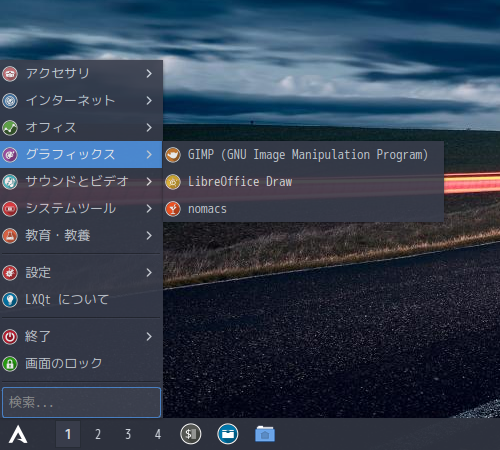500x450 pixels.
Task: Launch GIMP from the graphics submenu
Action: coord(303,155)
